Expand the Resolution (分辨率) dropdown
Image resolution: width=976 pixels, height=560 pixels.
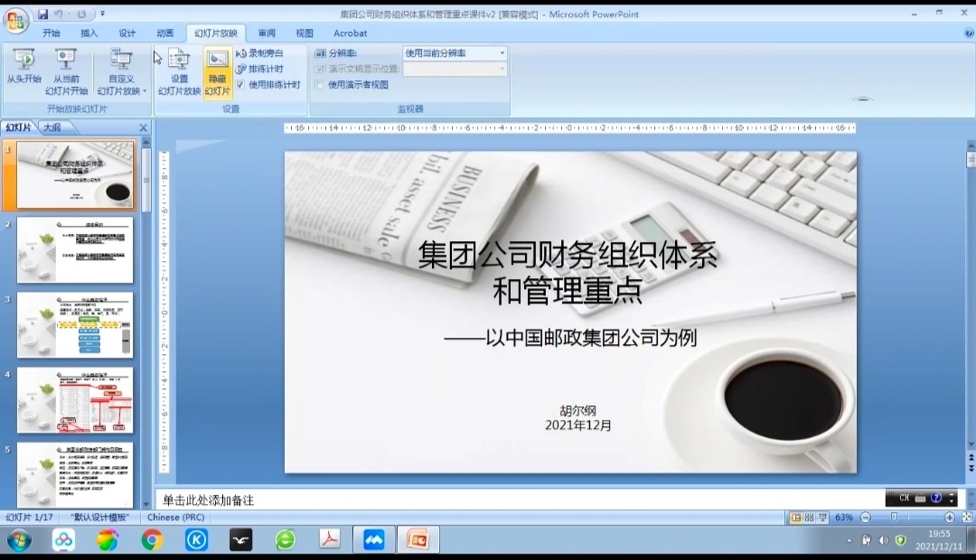502,53
